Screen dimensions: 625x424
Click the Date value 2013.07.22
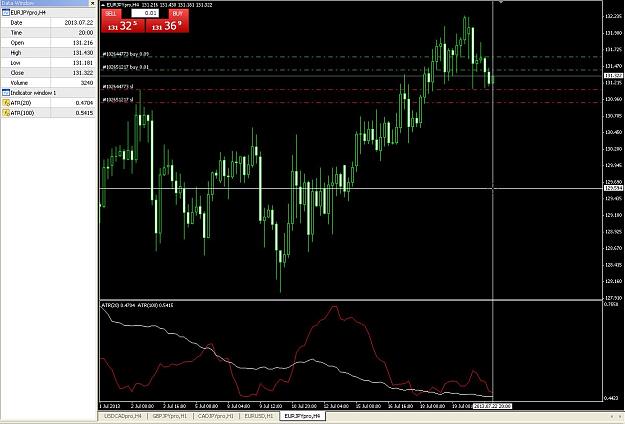(79, 23)
